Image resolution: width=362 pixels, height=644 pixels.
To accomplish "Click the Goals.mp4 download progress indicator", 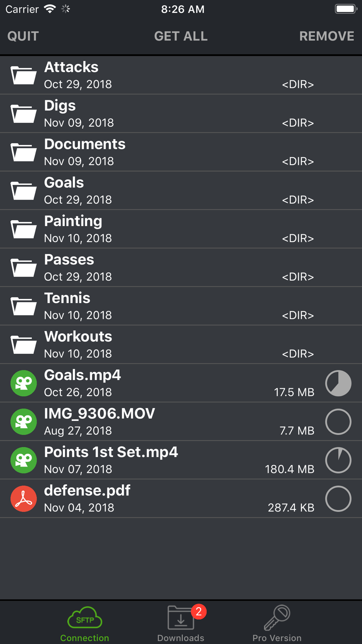I will coord(338,383).
